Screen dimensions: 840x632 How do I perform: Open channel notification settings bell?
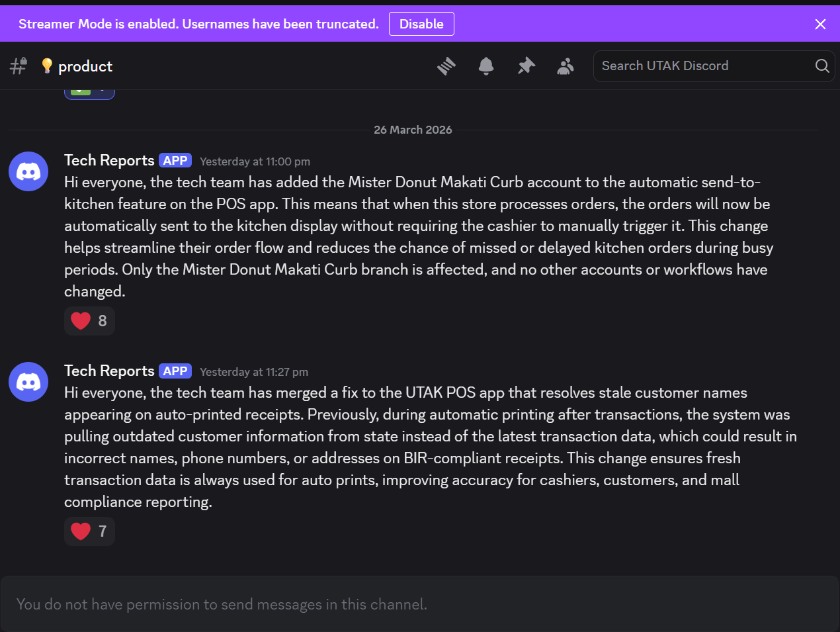(x=486, y=66)
